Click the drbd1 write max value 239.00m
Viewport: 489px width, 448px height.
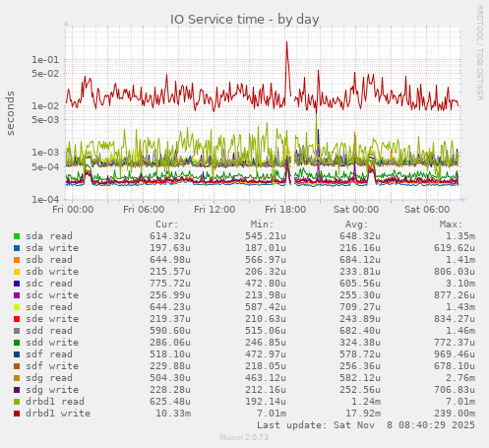click(455, 414)
